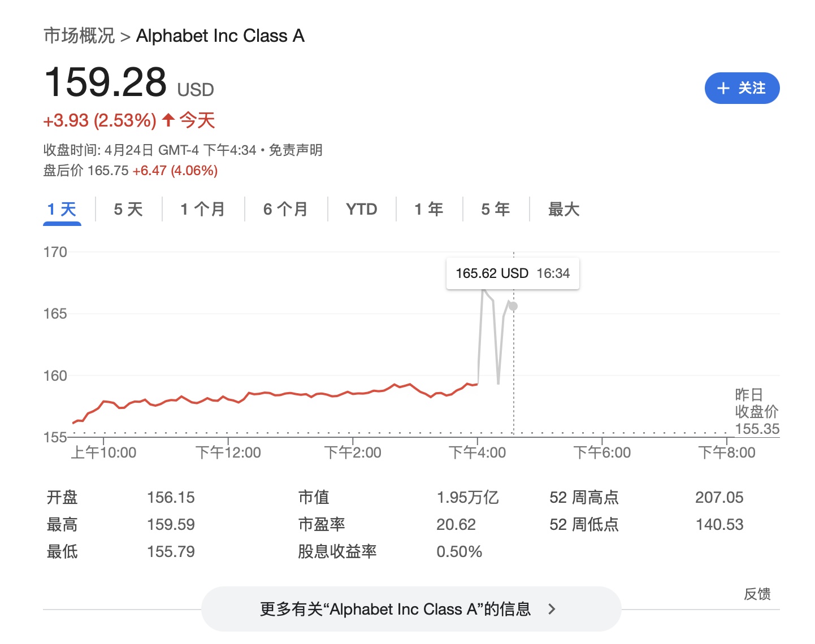Select the 1 个月 range tab
Screen dimensions: 815x644
pyautogui.click(x=202, y=210)
